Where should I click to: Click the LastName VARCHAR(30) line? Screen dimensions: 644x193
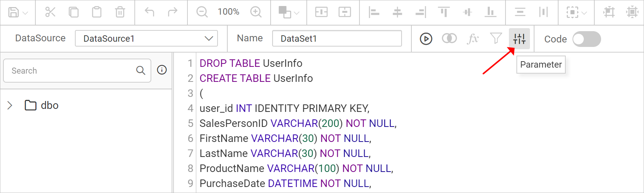pyautogui.click(x=285, y=153)
